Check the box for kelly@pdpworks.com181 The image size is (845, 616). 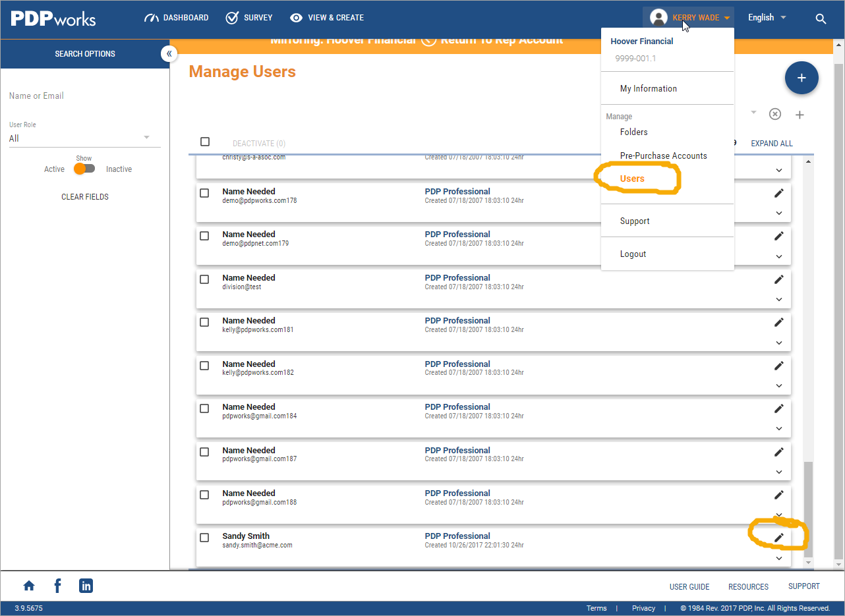204,322
